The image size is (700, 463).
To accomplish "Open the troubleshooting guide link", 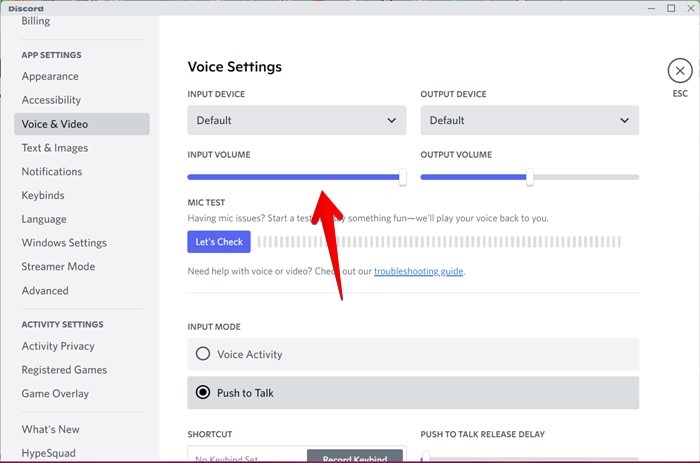I will (x=418, y=271).
